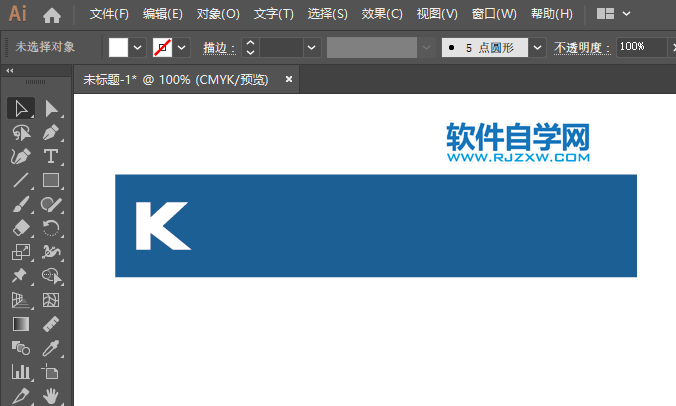This screenshot has width=676, height=406.
Task: Select the Shaper tool
Action: pyautogui.click(x=51, y=204)
